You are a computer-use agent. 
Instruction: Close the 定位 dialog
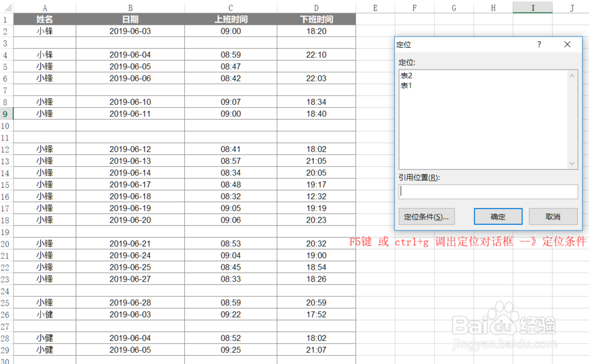pyautogui.click(x=567, y=44)
